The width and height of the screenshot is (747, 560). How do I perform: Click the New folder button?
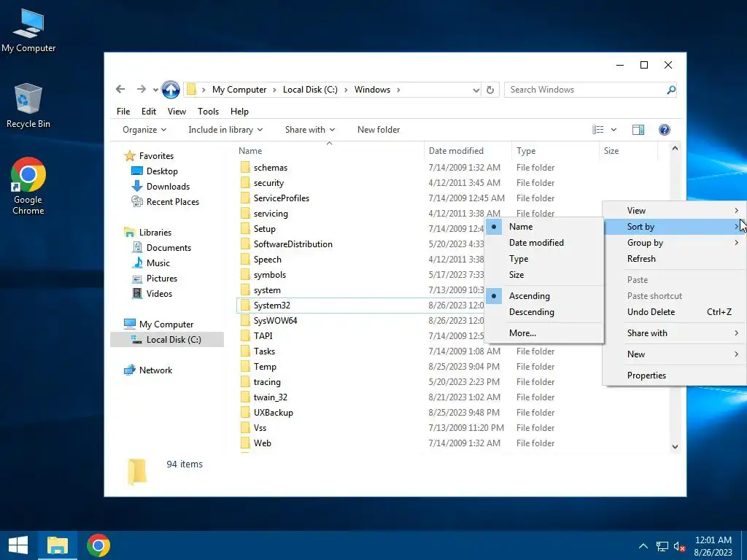(x=379, y=130)
